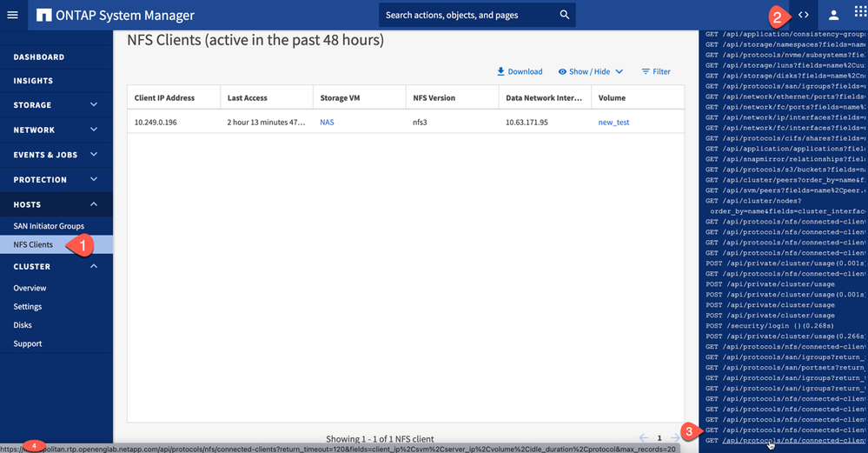Open the cluster Disks page
This screenshot has height=453, width=868.
(23, 324)
